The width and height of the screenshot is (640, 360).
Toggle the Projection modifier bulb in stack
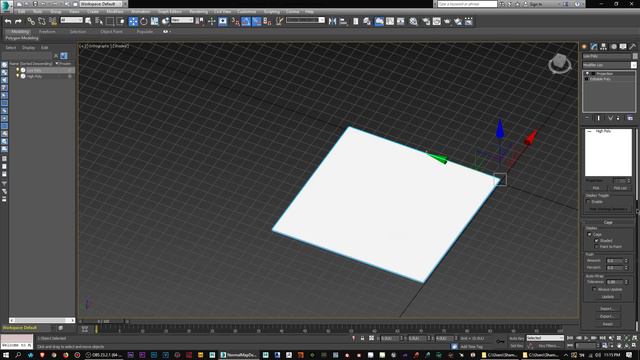(x=587, y=73)
